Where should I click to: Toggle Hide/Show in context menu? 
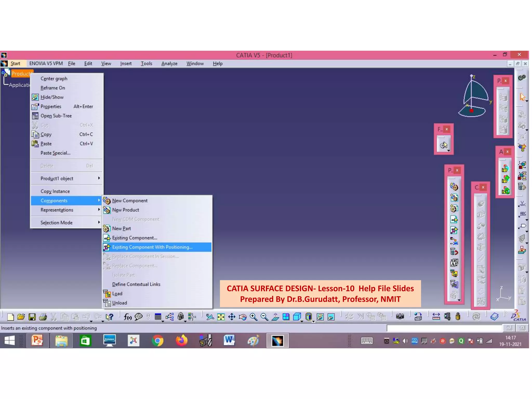pyautogui.click(x=52, y=97)
